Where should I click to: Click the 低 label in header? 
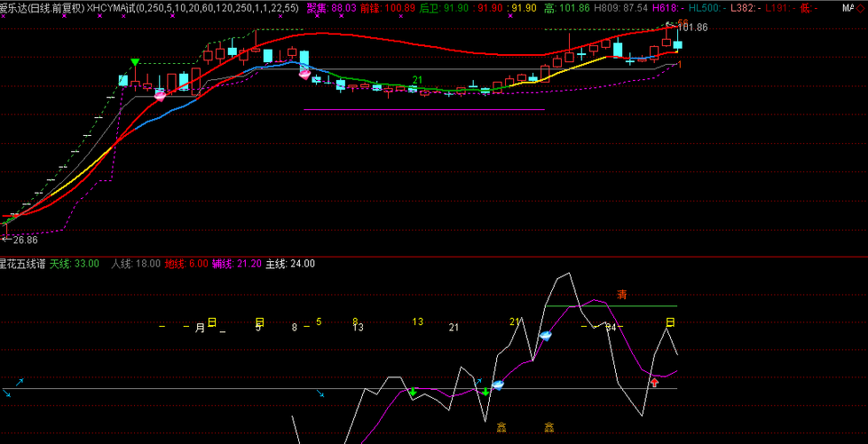point(809,8)
